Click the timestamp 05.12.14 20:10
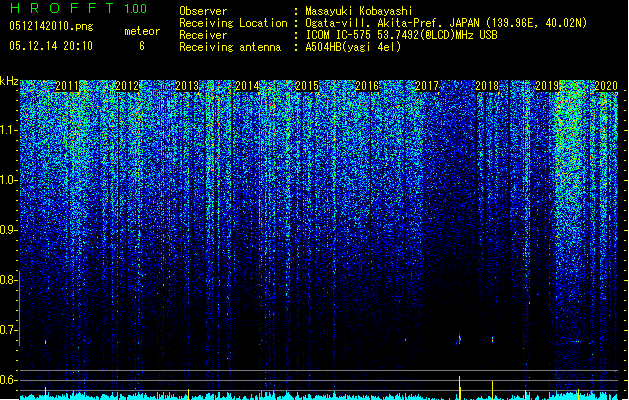 coord(51,46)
